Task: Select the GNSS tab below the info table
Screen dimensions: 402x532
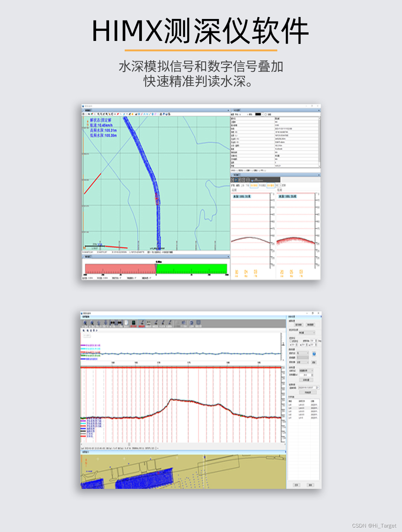Action: (233, 170)
